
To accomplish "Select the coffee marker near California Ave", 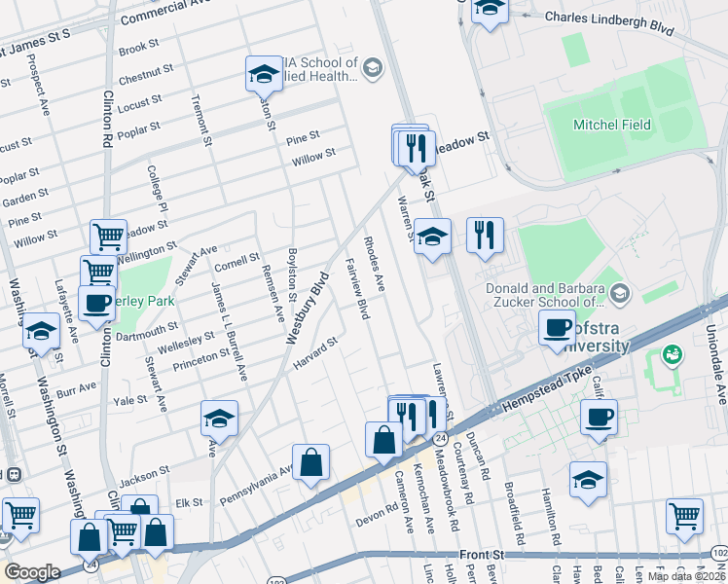I will click(x=599, y=419).
